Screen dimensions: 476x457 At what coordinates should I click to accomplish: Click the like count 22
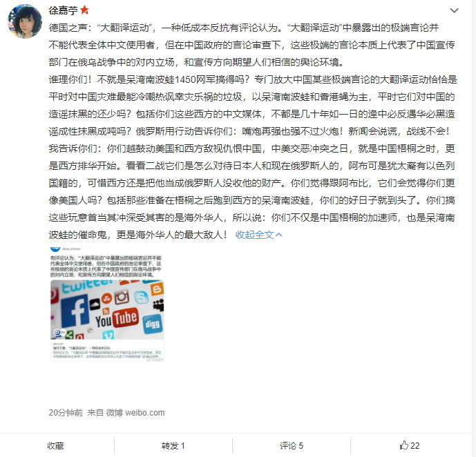pyautogui.click(x=415, y=446)
